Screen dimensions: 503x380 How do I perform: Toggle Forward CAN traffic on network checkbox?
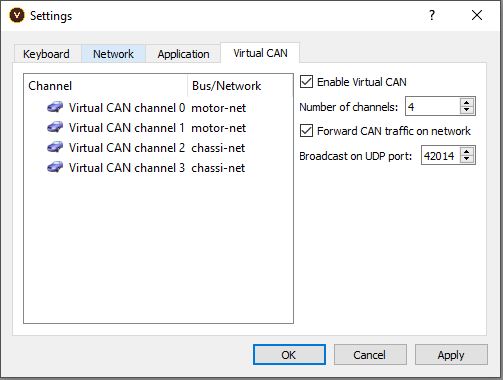point(306,131)
